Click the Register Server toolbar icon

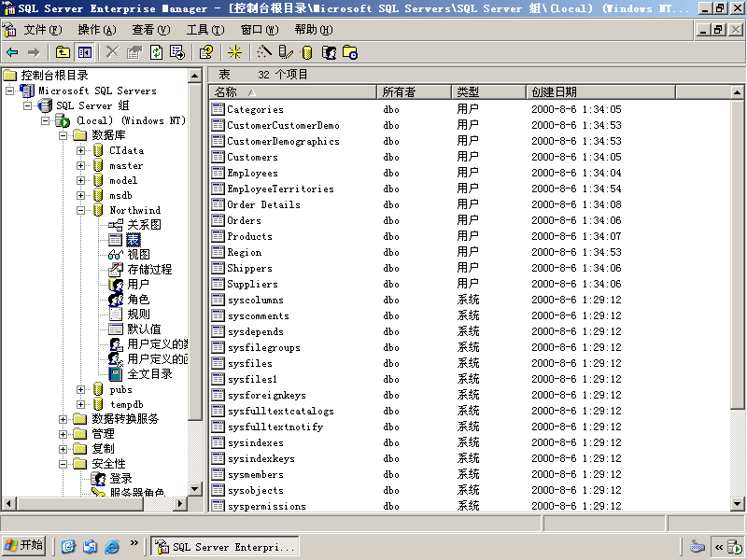click(x=286, y=52)
